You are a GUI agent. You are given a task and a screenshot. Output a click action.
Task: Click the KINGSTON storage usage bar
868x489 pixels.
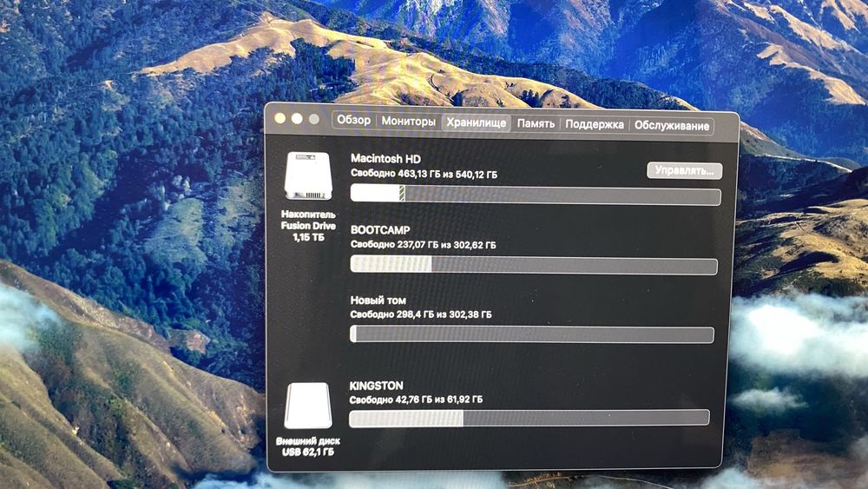[529, 418]
